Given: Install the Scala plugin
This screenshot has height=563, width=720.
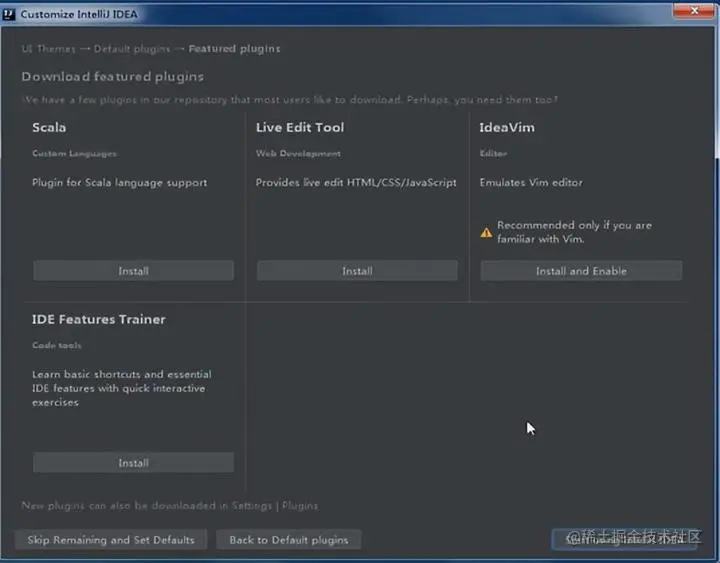Looking at the screenshot, I should coord(133,270).
